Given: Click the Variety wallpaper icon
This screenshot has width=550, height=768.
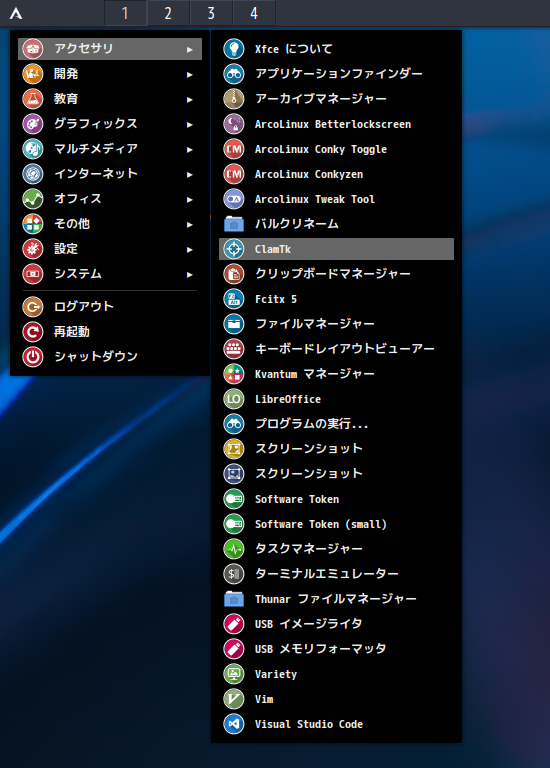Looking at the screenshot, I should pos(234,674).
